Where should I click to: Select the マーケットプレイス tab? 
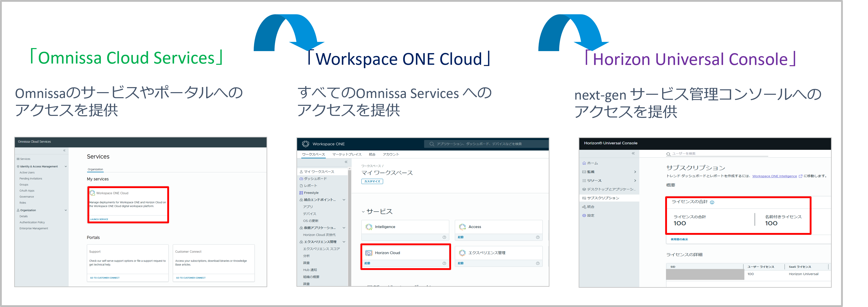pos(347,154)
